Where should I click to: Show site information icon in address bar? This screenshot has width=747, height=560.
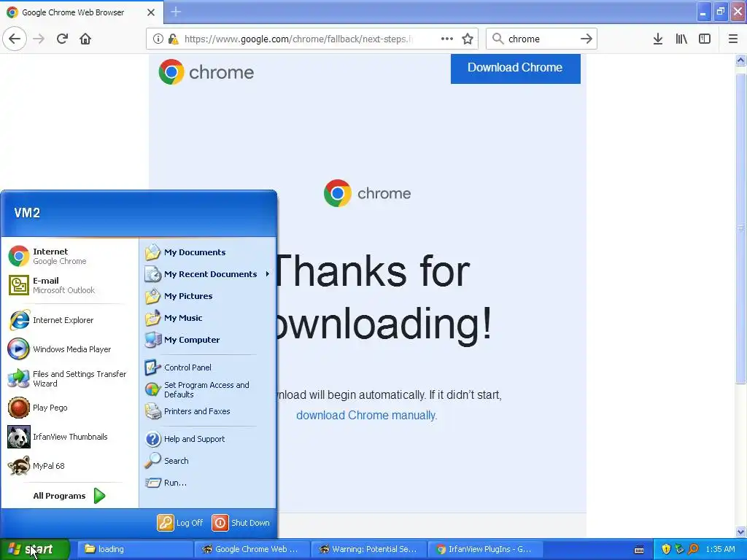[158, 39]
